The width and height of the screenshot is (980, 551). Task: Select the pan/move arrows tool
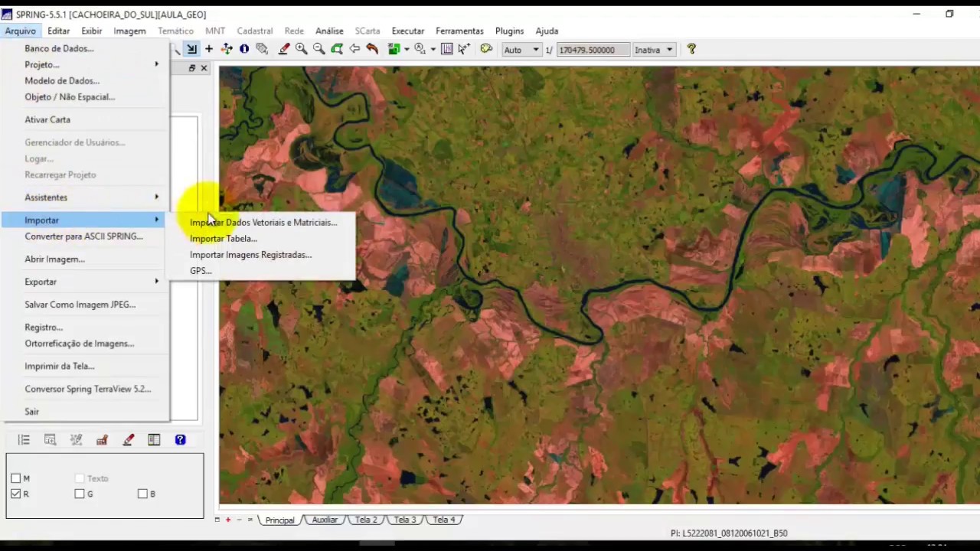227,49
